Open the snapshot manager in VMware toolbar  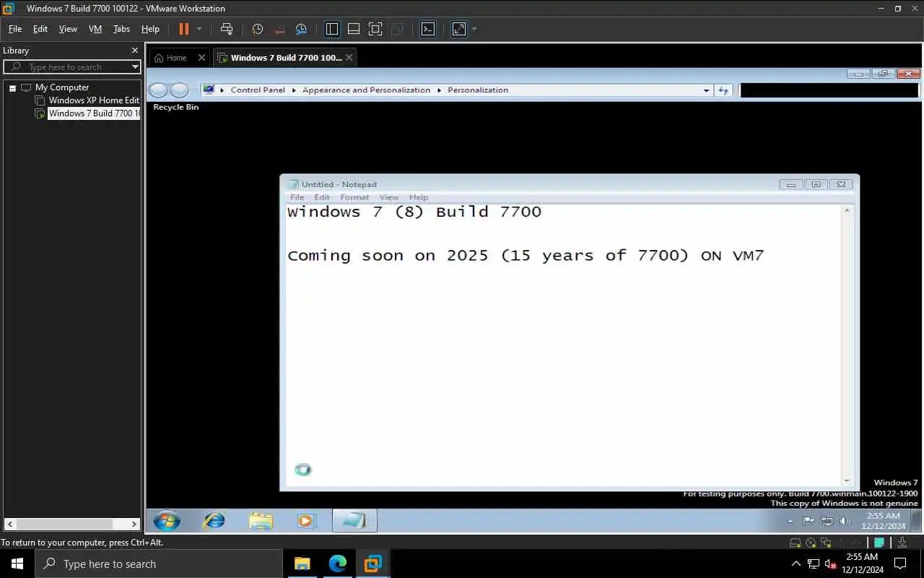302,29
